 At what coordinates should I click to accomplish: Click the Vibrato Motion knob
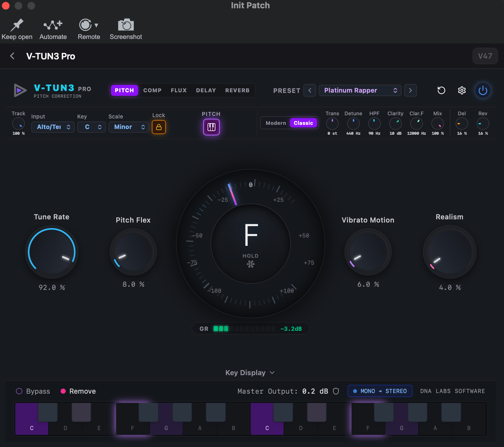(368, 252)
